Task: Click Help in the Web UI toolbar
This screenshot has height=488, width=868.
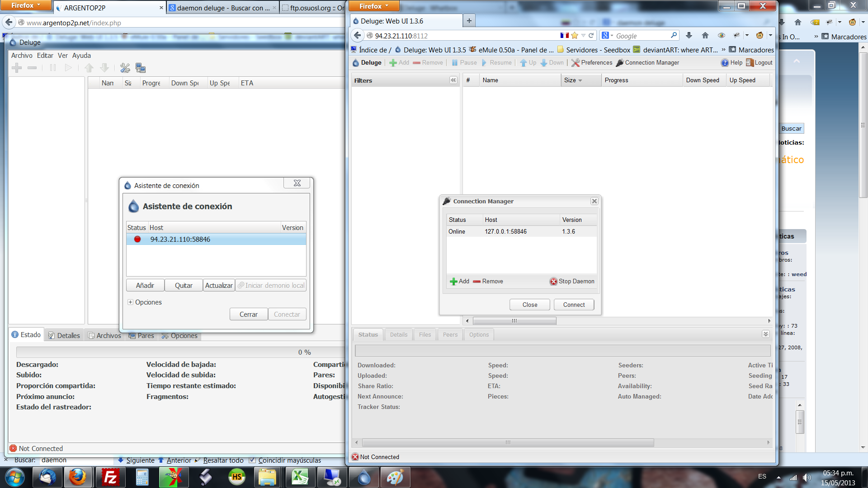Action: click(x=731, y=63)
